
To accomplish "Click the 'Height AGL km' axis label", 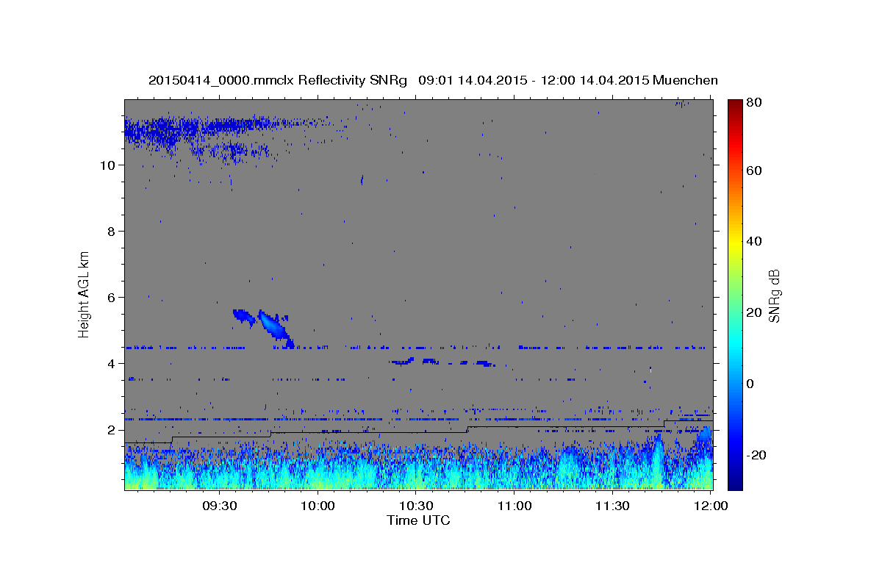I will click(x=85, y=295).
